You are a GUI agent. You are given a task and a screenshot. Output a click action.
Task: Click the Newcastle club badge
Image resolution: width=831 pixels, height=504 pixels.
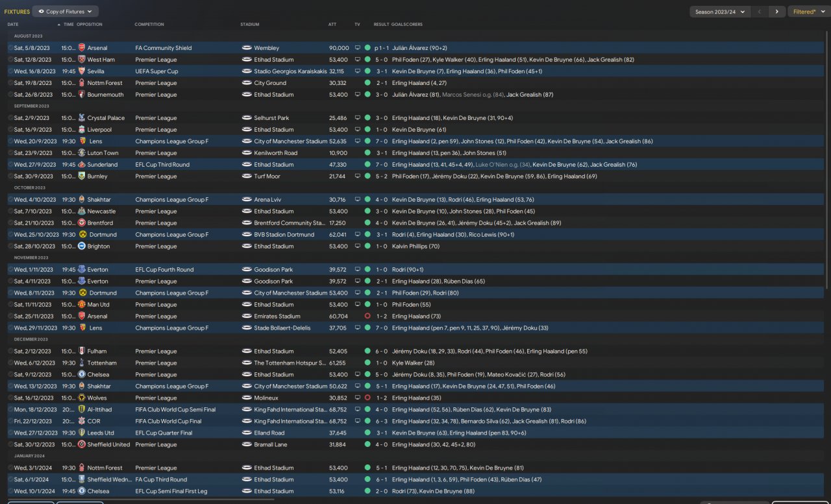coord(81,211)
